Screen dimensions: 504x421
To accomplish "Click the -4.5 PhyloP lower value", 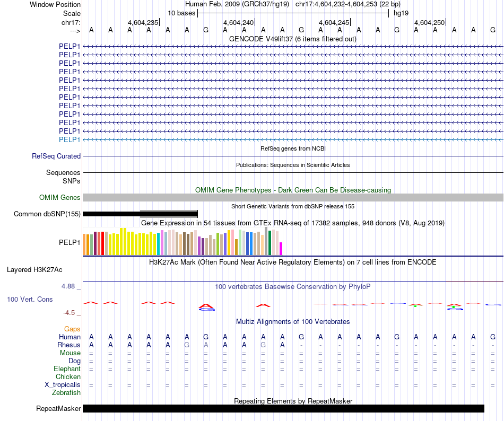I will click(69, 313).
